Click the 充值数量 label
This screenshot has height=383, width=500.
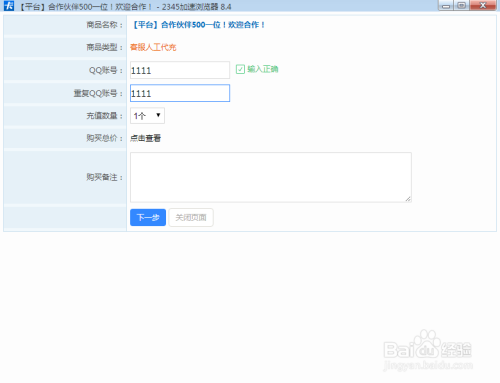pos(104,116)
